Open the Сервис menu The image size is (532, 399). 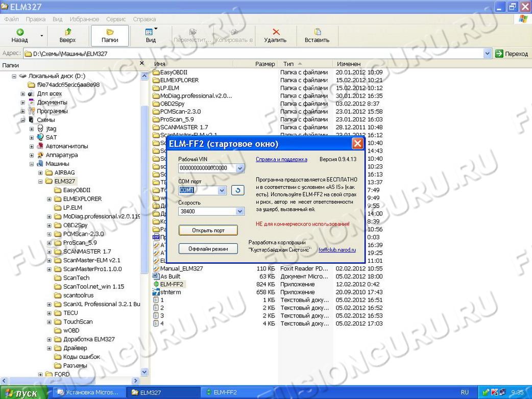[116, 19]
